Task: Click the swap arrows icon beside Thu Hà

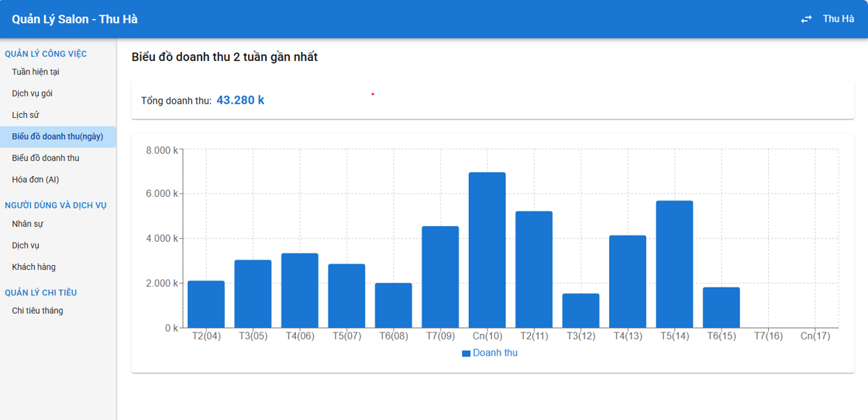Action: (x=807, y=20)
